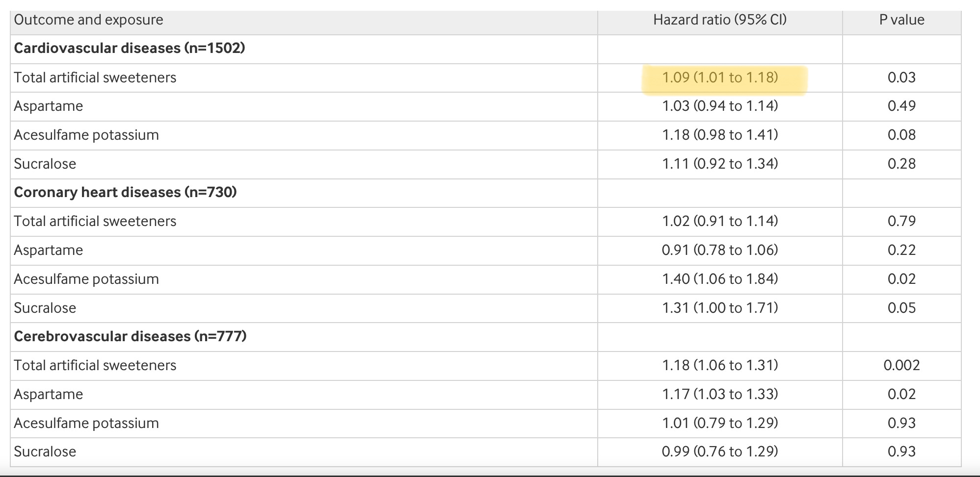This screenshot has height=477, width=980.
Task: Click the P value '0.05'
Action: click(x=901, y=308)
